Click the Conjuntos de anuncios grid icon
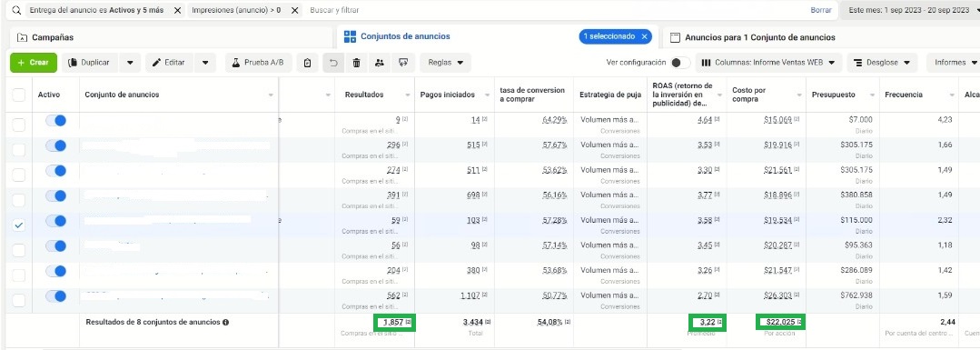Image resolution: width=980 pixels, height=350 pixels. (350, 36)
